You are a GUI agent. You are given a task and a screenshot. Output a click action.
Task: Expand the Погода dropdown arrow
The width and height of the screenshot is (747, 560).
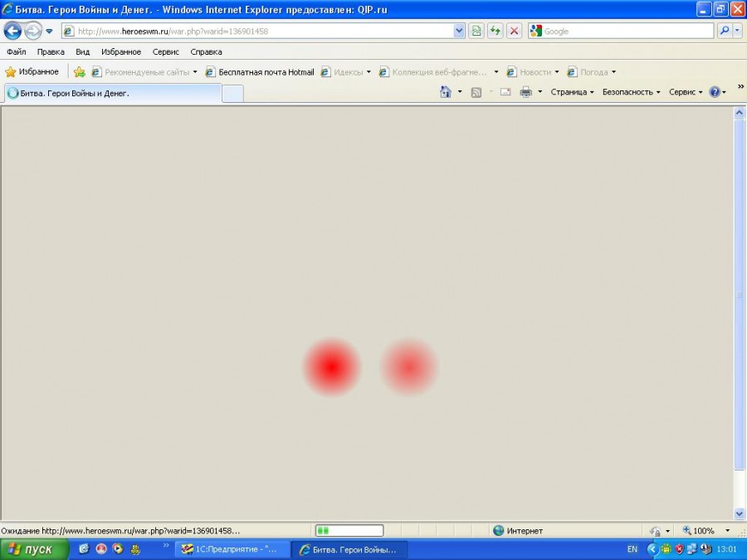pyautogui.click(x=613, y=72)
